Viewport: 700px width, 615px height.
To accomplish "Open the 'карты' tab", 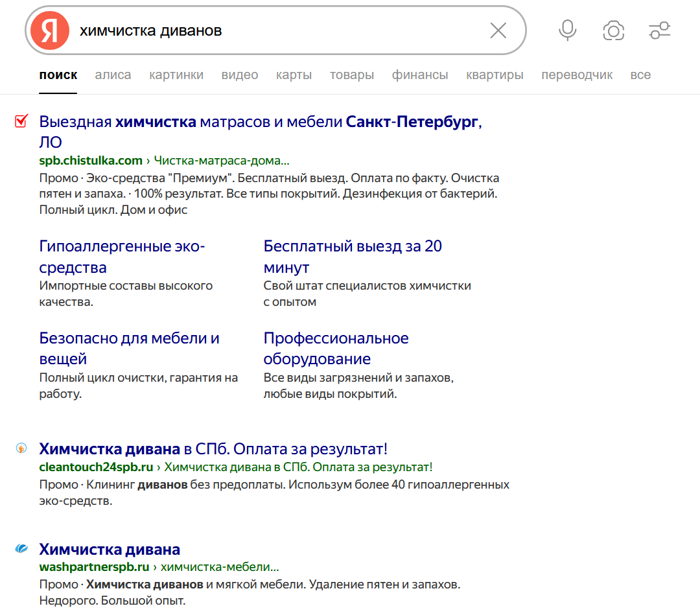I will (x=294, y=75).
